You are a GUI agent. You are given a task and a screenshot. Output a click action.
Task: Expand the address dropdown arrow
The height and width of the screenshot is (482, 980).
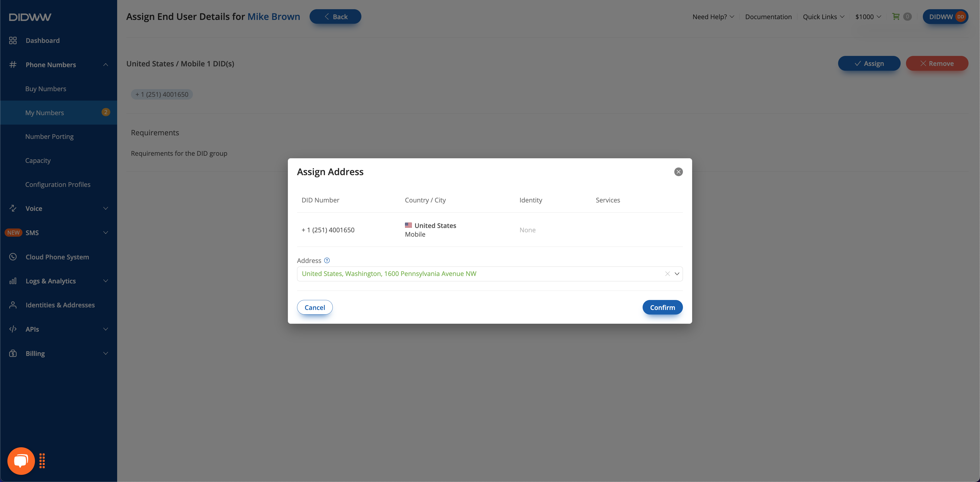coord(677,273)
